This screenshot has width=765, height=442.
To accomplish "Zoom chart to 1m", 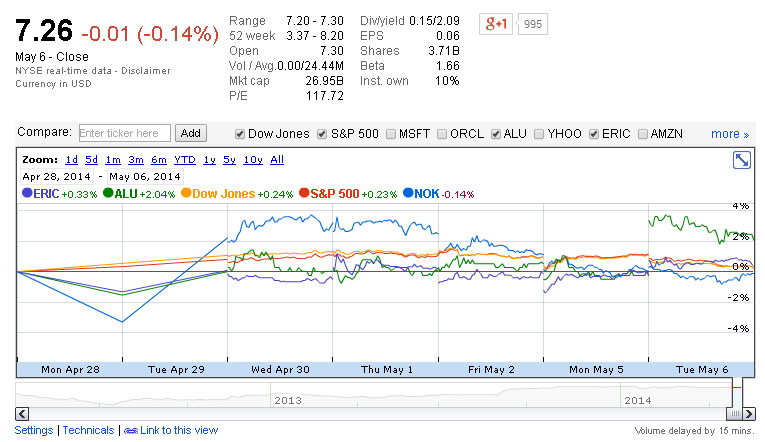I will 113,160.
